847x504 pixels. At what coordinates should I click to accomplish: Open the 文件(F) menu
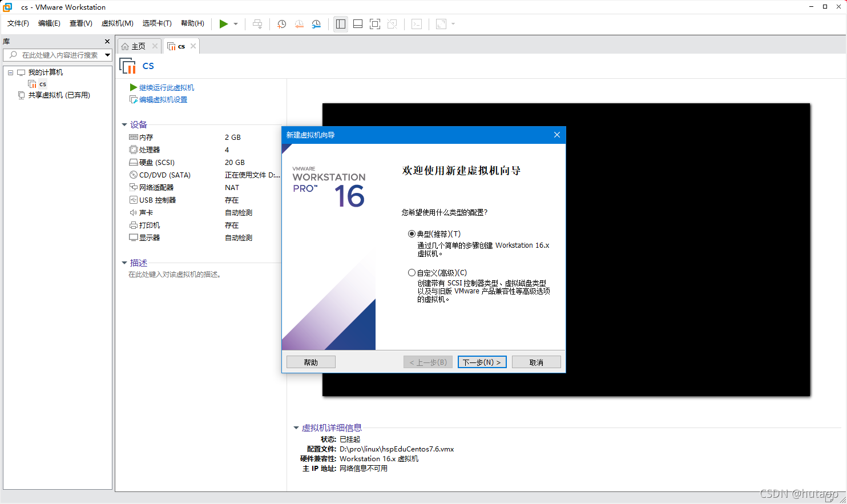pos(18,23)
